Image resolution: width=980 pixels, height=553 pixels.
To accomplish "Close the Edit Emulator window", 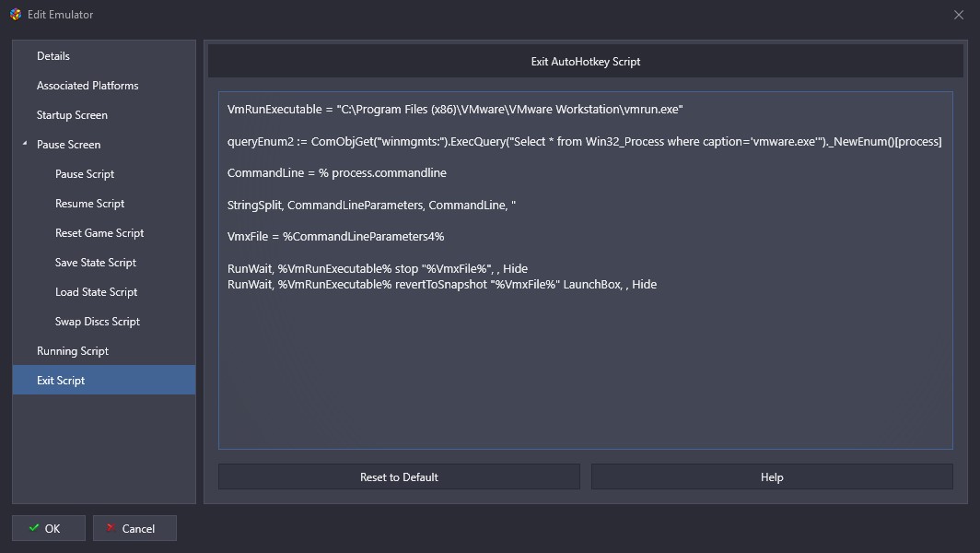I will point(959,14).
